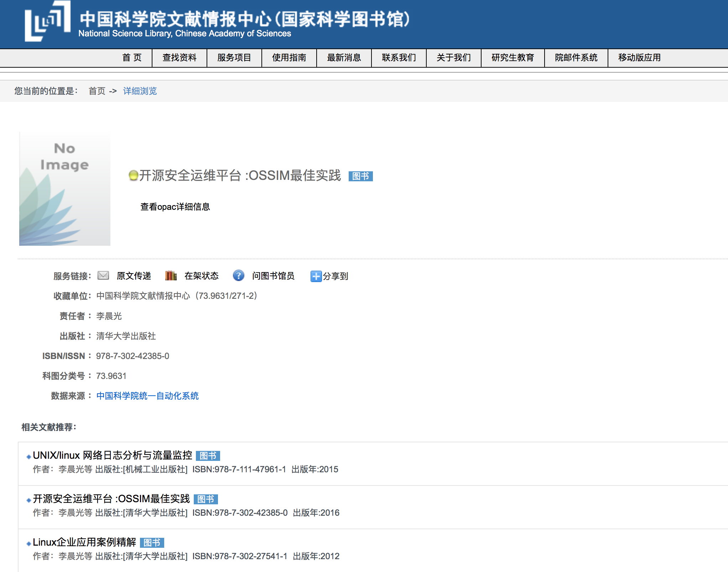
Task: Click the blue question mark icon
Action: coord(238,275)
